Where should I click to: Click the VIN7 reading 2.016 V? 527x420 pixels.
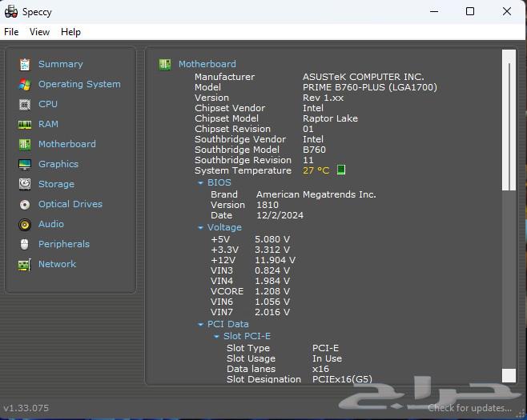pos(272,312)
